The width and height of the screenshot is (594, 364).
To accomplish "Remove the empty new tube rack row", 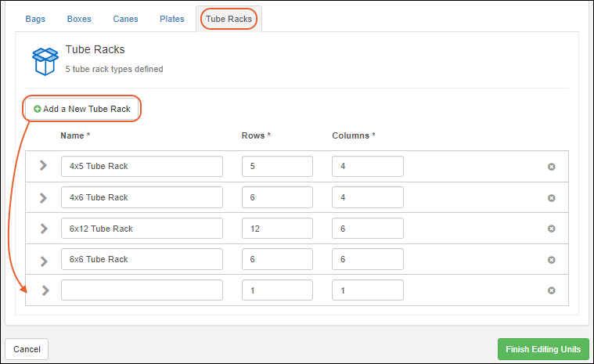I will click(x=551, y=290).
